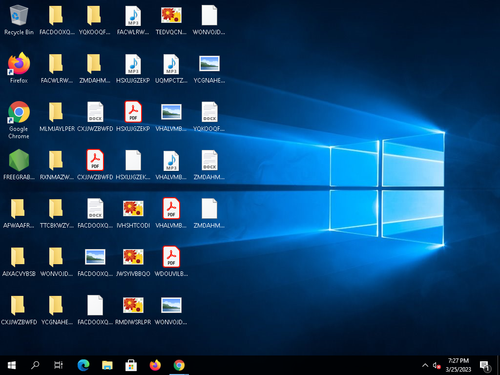Open the Windows Start menu
The width and height of the screenshot is (500, 375).
coord(12,365)
